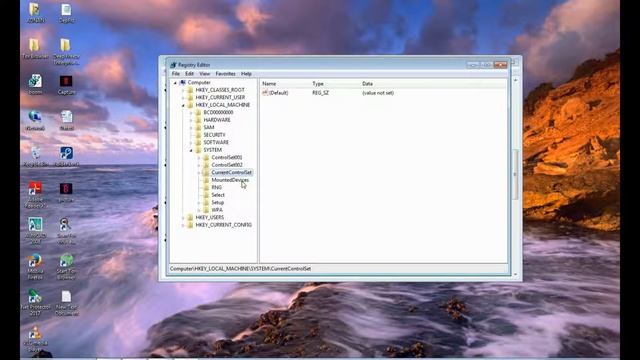Click the scroll up arrow of the window behind

coord(515,80)
